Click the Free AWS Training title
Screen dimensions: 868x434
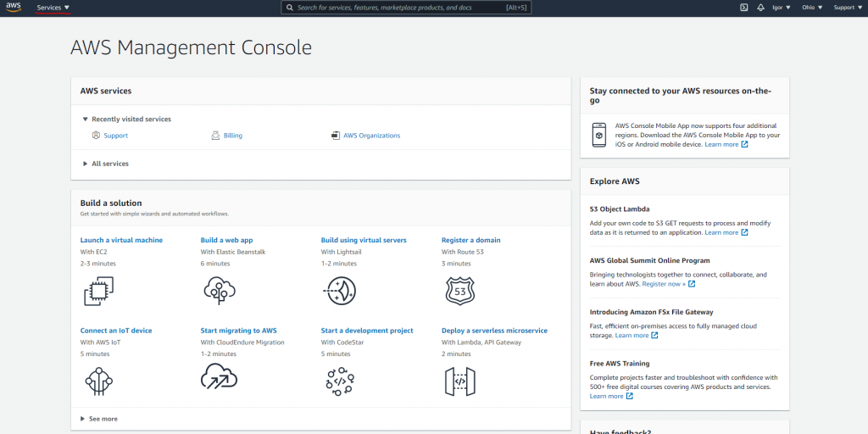coord(620,364)
